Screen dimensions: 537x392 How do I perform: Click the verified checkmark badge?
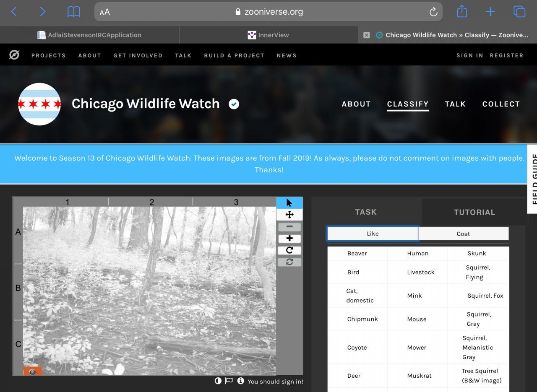point(234,104)
